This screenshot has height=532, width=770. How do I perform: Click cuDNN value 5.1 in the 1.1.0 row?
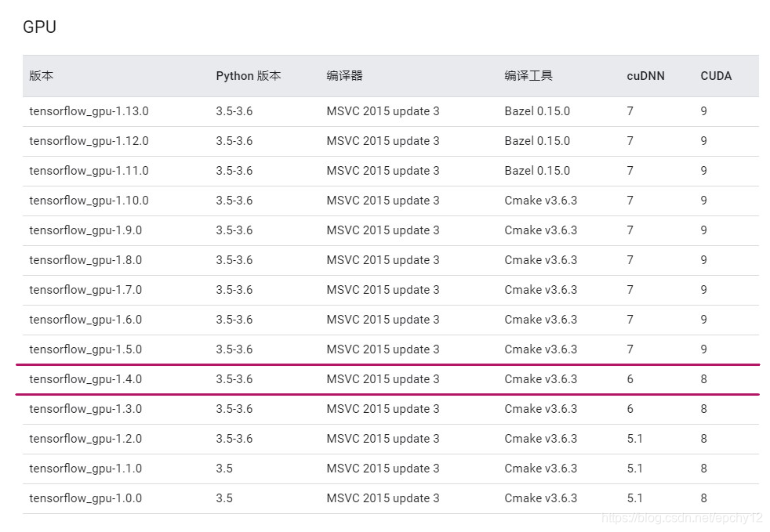coord(634,469)
